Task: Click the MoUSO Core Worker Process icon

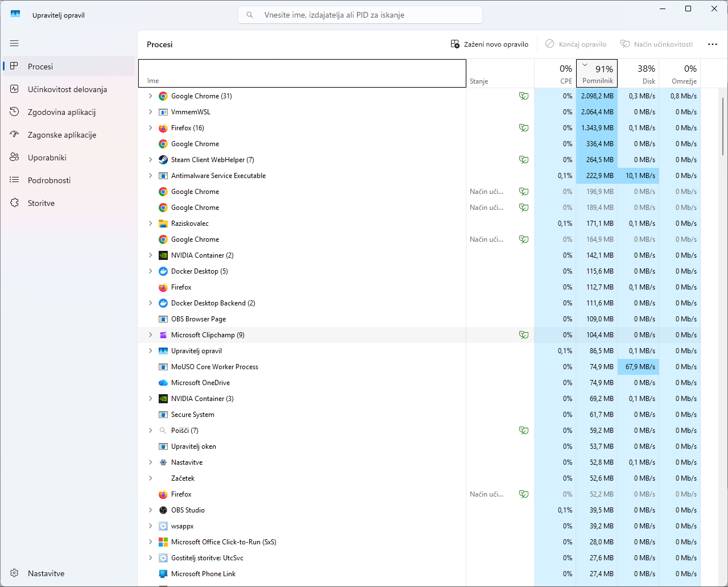Action: (163, 367)
